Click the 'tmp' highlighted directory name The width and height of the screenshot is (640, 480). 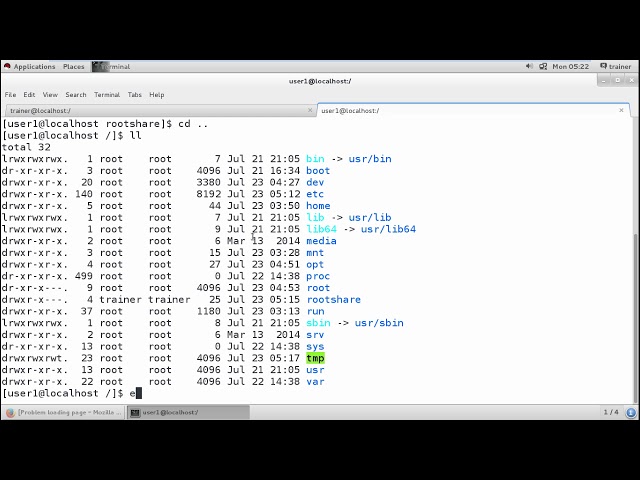click(x=316, y=358)
